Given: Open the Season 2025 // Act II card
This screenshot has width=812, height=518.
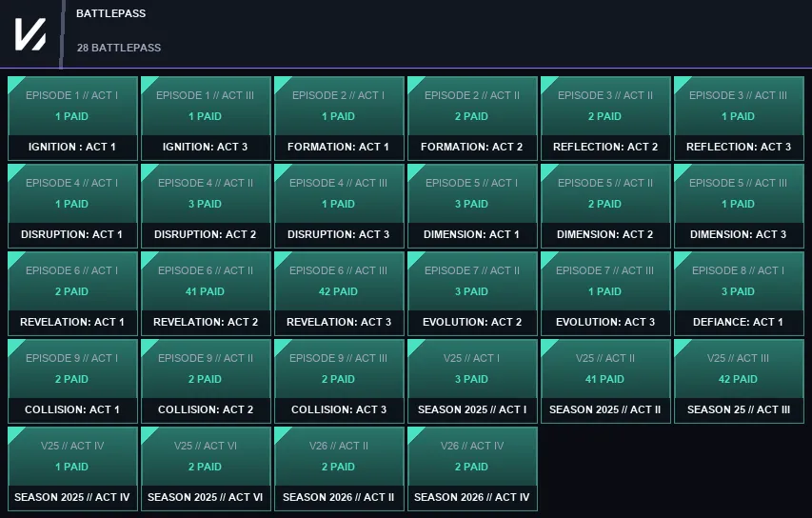Looking at the screenshot, I should coord(605,381).
